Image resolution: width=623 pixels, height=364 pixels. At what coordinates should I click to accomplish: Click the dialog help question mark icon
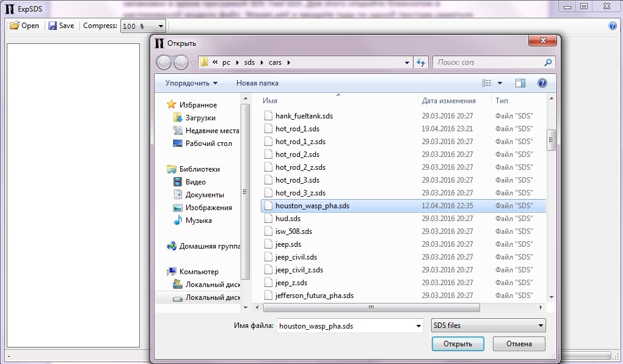point(541,83)
